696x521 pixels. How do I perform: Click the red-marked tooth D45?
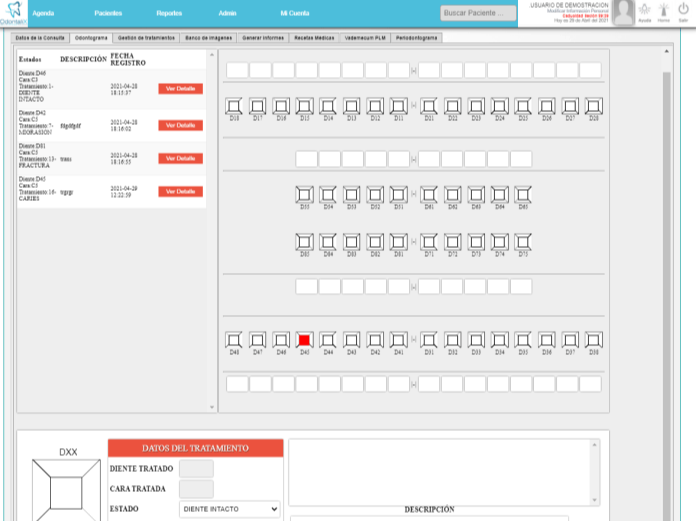coord(305,340)
